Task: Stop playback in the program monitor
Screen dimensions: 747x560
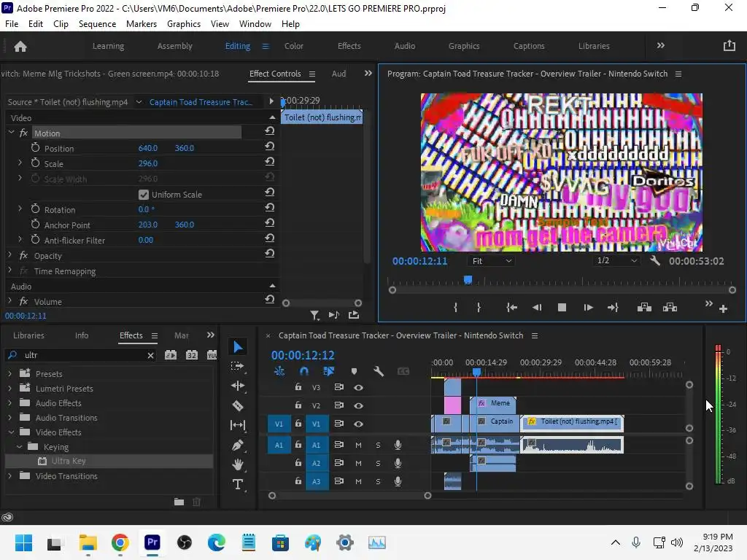Action: [x=562, y=308]
